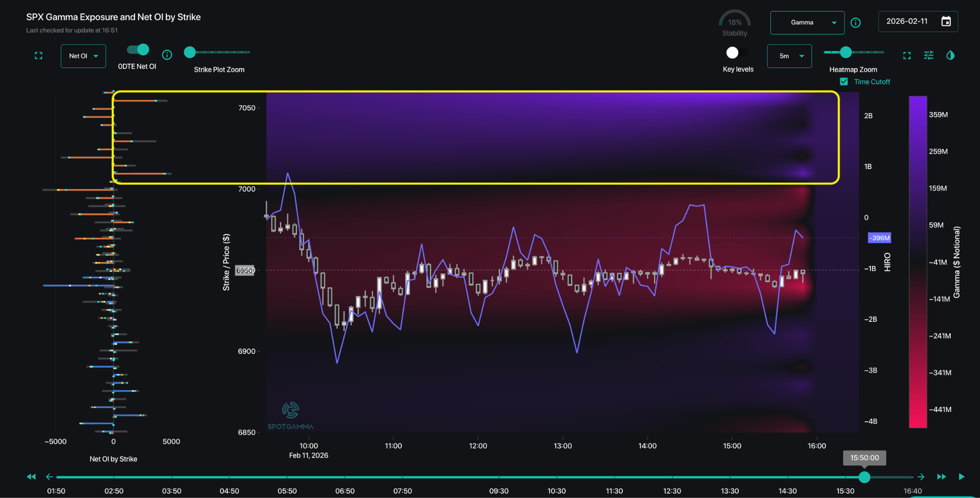Open the date field 2026-02-11
The height and width of the screenshot is (498, 980).
pyautogui.click(x=918, y=22)
